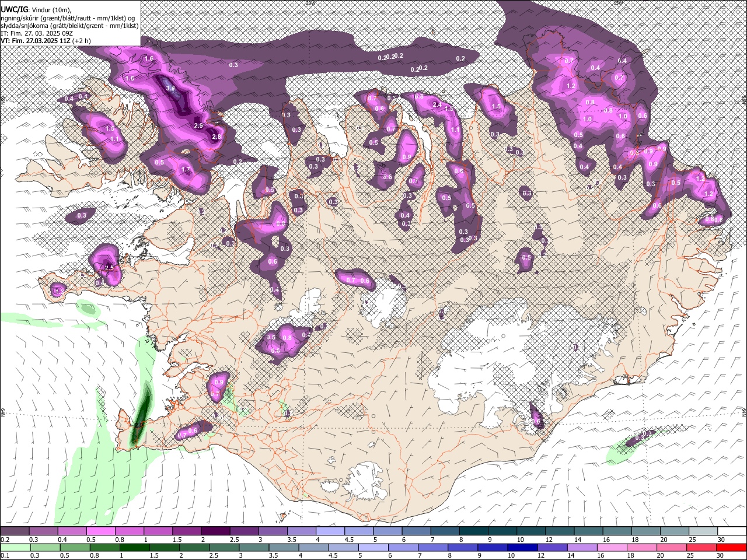Pick the bright pink swatch at 0.5 in upper scale
747x560 pixels.
tap(100, 531)
